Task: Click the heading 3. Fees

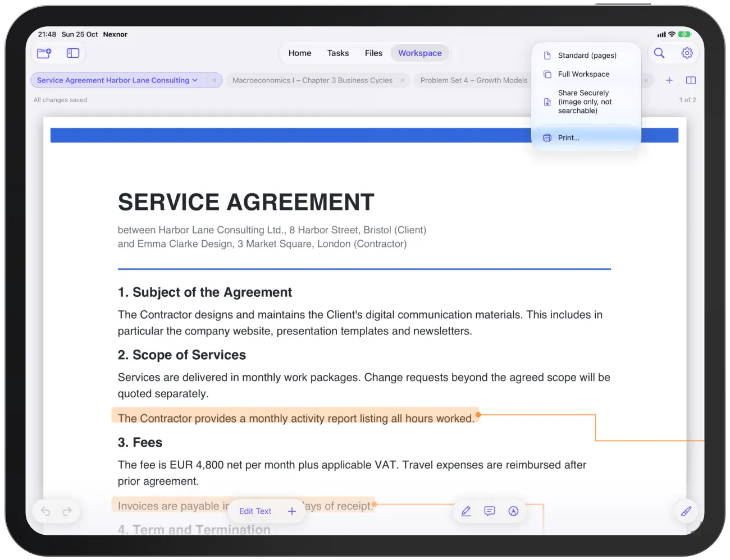Action: (x=140, y=443)
